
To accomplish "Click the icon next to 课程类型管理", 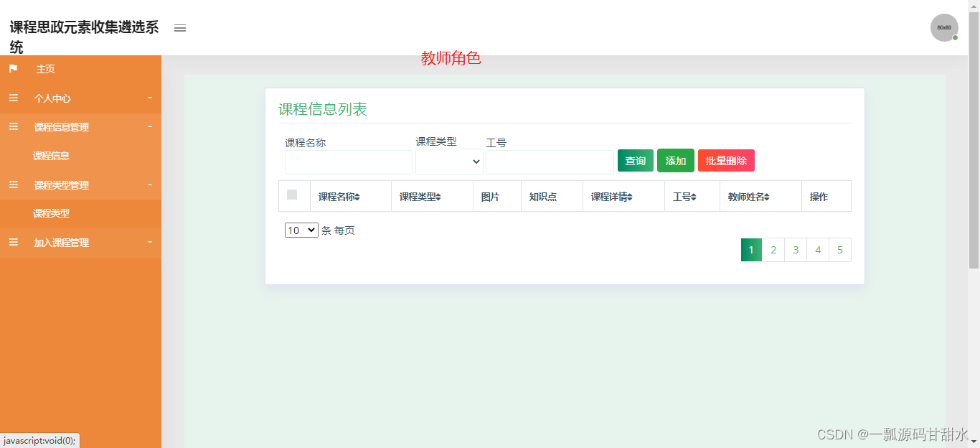I will click(13, 185).
